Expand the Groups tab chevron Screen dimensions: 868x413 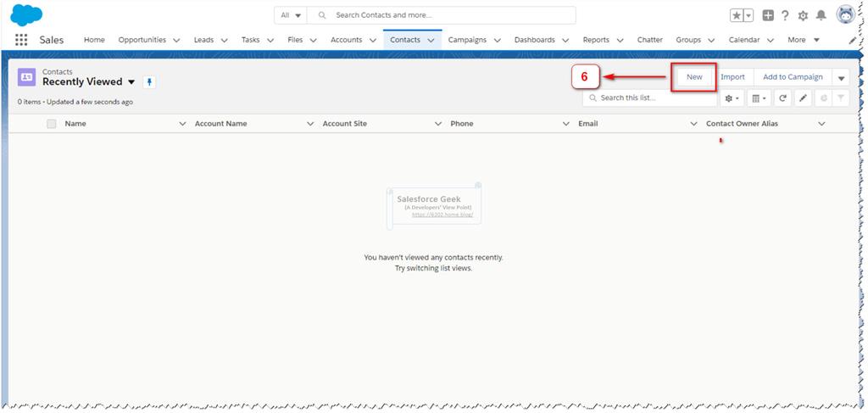pyautogui.click(x=711, y=41)
